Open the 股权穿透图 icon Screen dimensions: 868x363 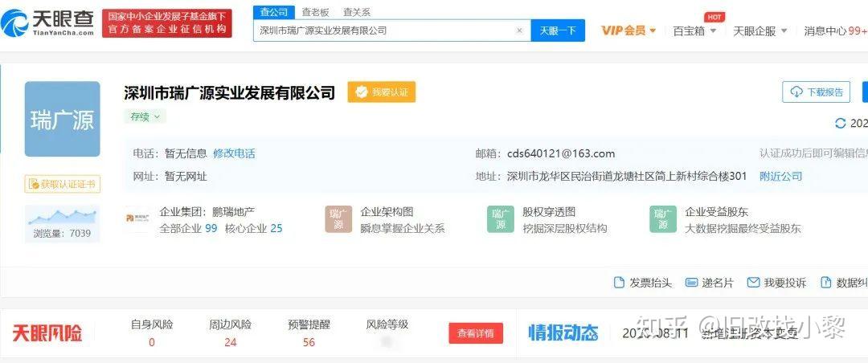(x=501, y=219)
